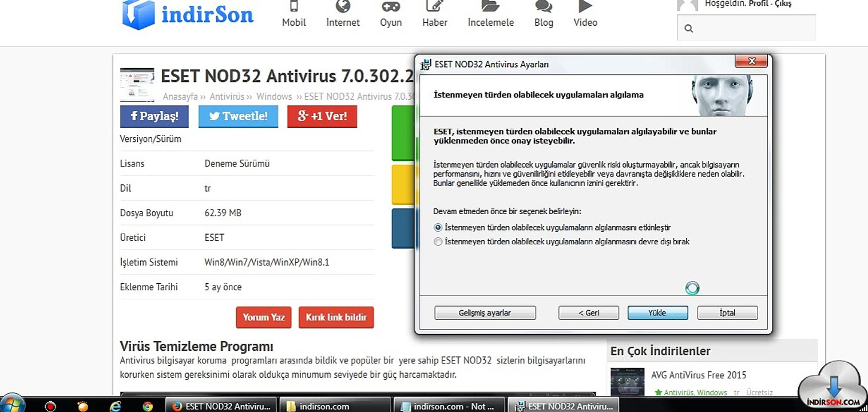868x412 pixels.
Task: Open the Windows Start menu
Action: (x=13, y=403)
